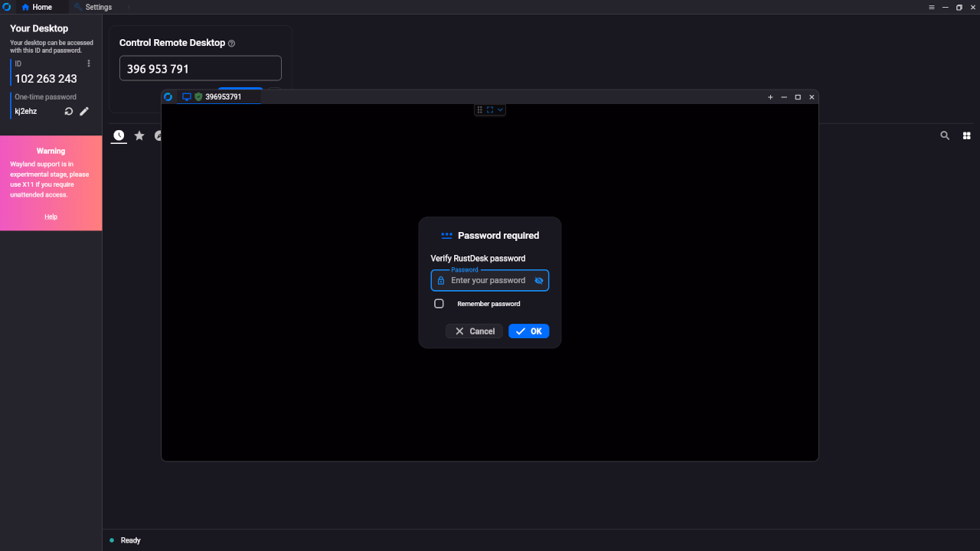Viewport: 980px width, 551px height.
Task: Add new session tab with plus icon
Action: click(x=770, y=97)
